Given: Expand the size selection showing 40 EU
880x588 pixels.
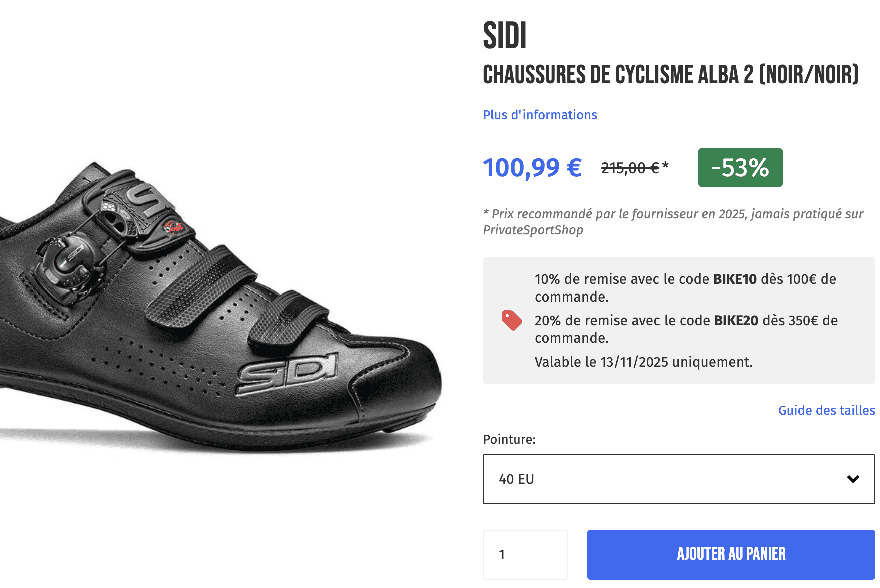Looking at the screenshot, I should click(x=678, y=479).
